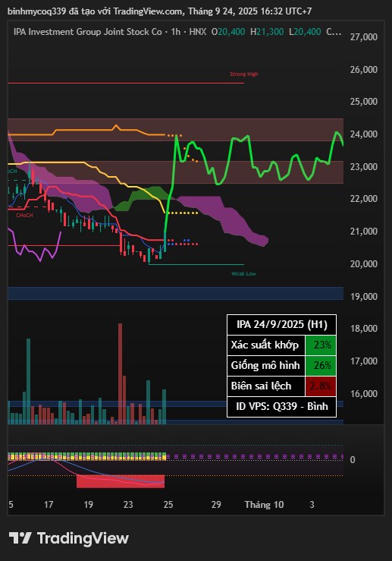Click the oscillator 0 level label
The height and width of the screenshot is (561, 392).
(x=353, y=460)
